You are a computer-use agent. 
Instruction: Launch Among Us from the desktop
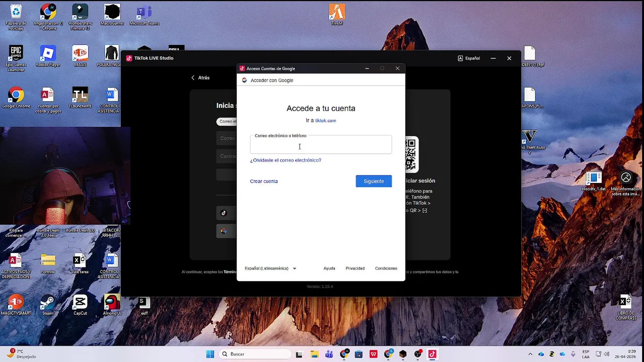(112, 305)
